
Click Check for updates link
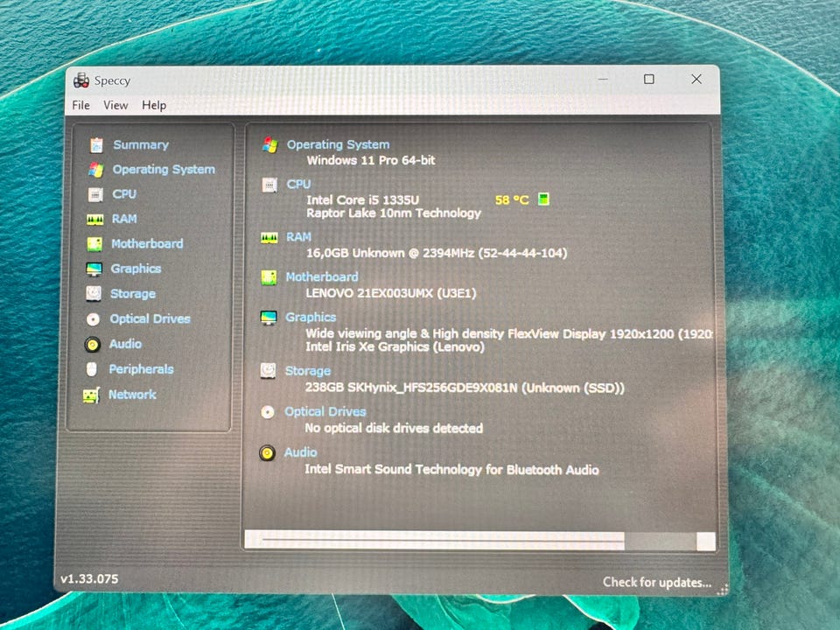point(657,583)
